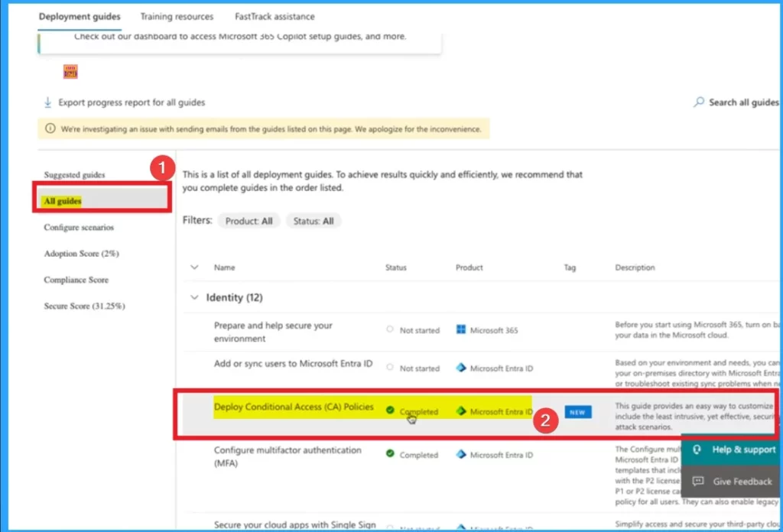The width and height of the screenshot is (783, 532).
Task: Click the Description column header
Action: pyautogui.click(x=635, y=268)
